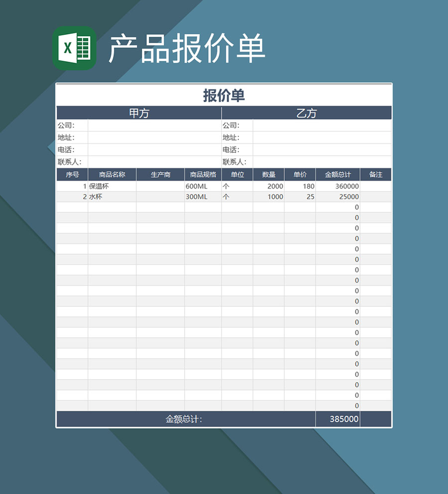
Task: Click the 水杯 product name cell
Action: [112, 197]
